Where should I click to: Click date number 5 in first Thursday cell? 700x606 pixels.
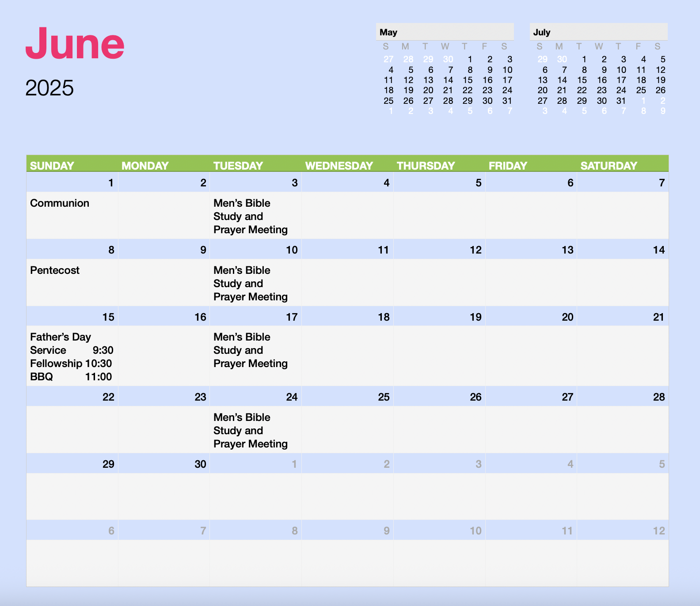[478, 183]
